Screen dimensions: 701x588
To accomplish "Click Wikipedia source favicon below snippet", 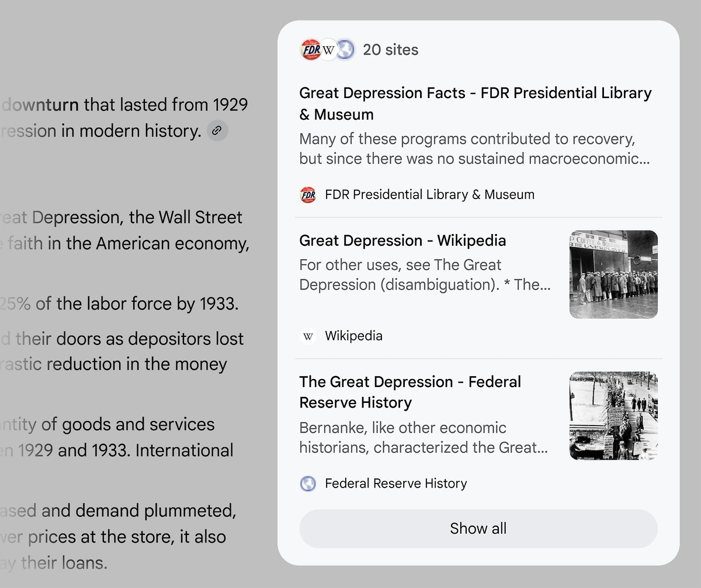I will [308, 336].
